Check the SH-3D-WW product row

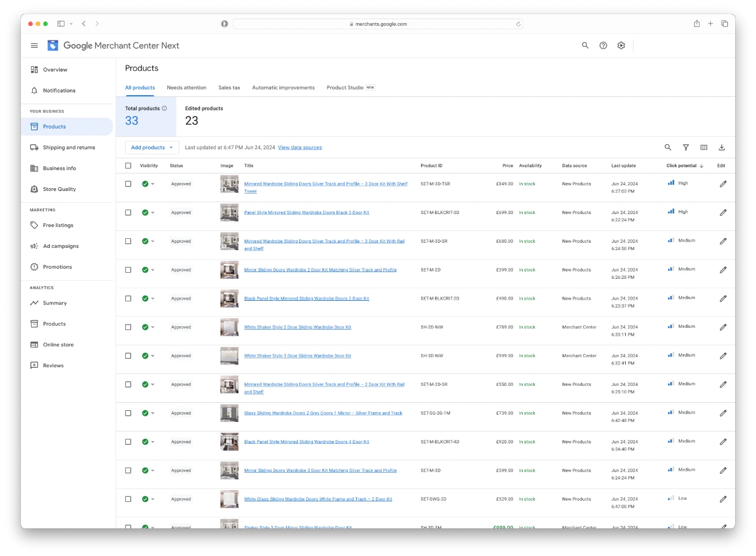point(128,356)
